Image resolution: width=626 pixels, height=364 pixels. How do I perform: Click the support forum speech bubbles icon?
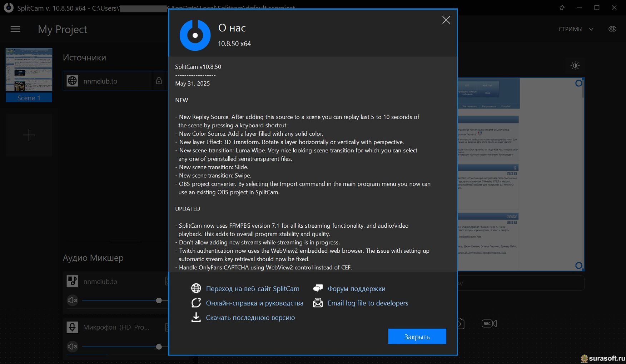point(318,288)
